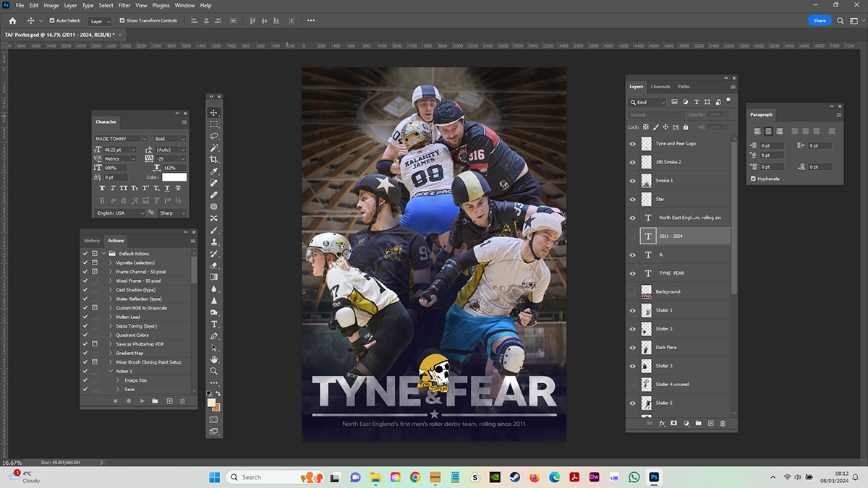Expand the Vignette (selection) action

point(111,262)
